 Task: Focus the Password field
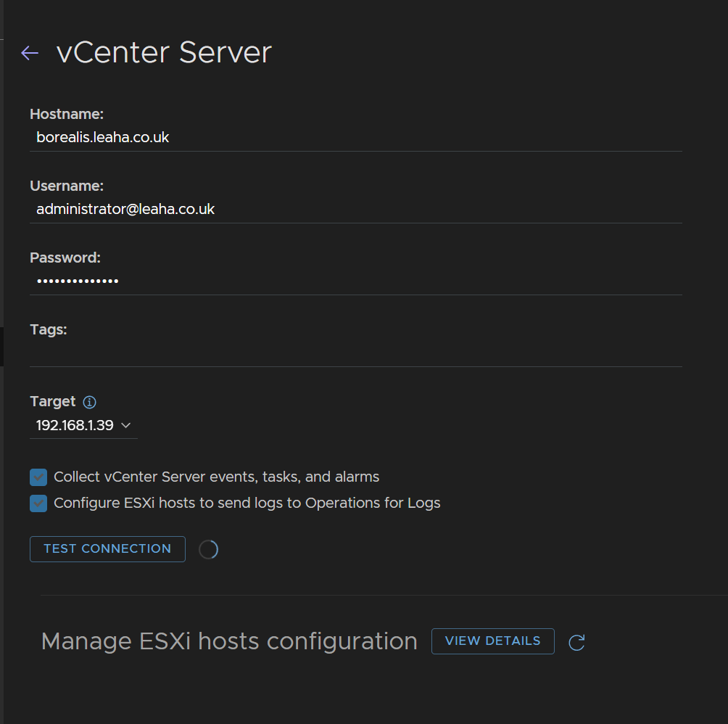point(355,281)
